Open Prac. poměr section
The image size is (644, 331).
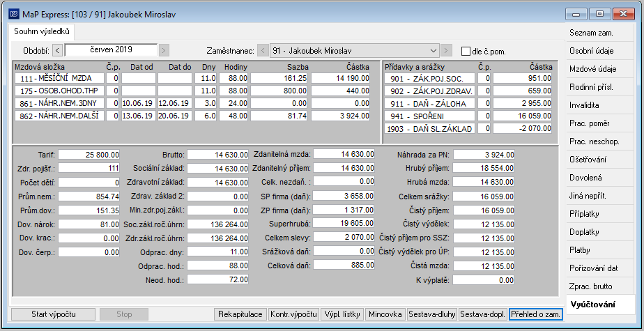pos(599,123)
